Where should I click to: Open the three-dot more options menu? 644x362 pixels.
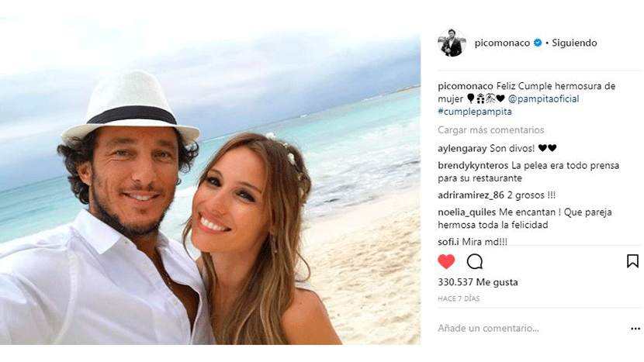(x=635, y=329)
